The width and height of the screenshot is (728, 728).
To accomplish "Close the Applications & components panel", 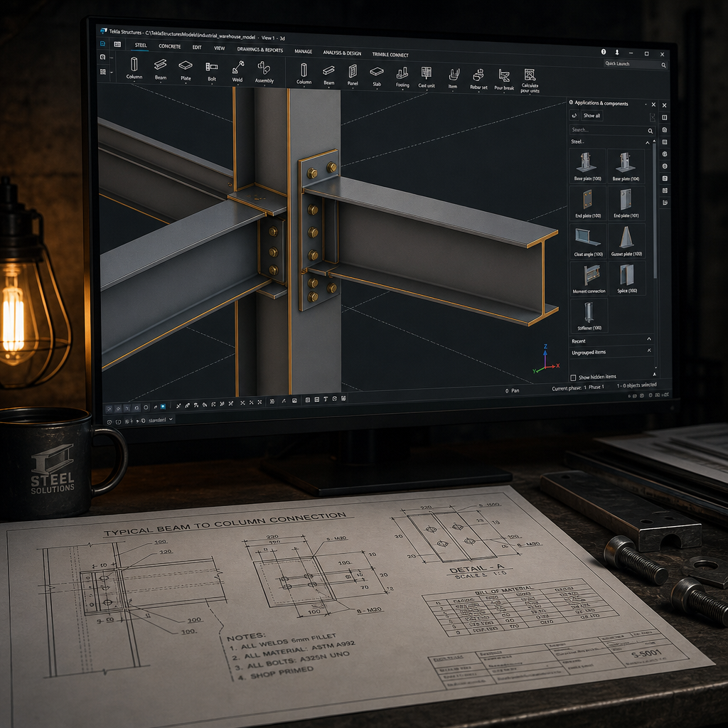I will pyautogui.click(x=653, y=105).
